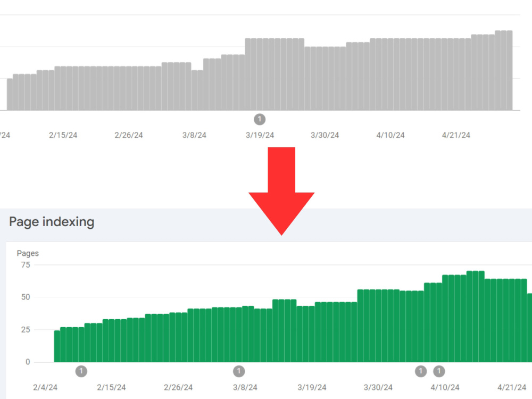532x399 pixels.
Task: Click the 25 value on the Pages axis
Action: pos(26,329)
